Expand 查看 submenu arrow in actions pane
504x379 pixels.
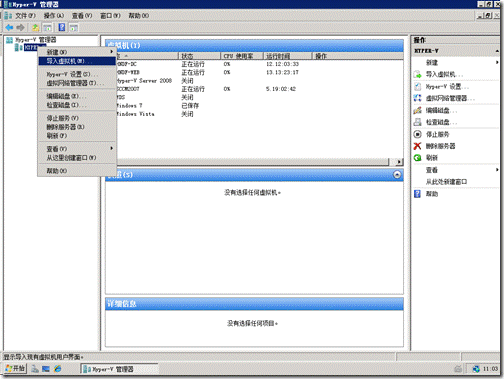pyautogui.click(x=497, y=170)
